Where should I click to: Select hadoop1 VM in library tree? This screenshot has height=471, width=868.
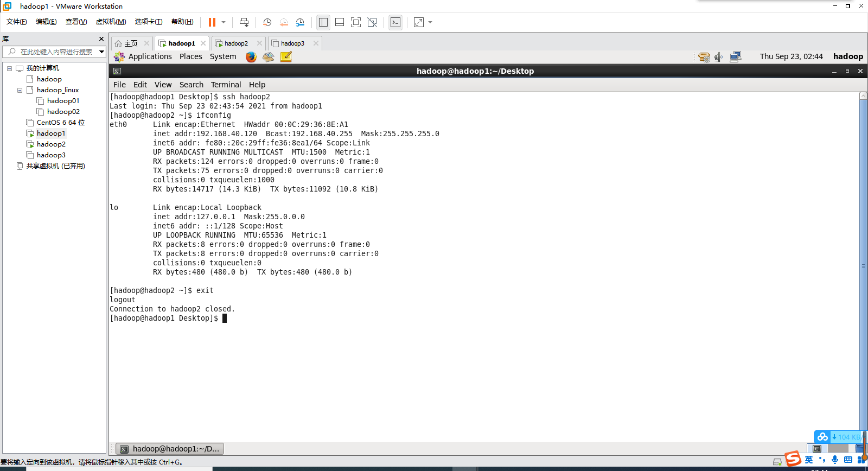pos(51,133)
